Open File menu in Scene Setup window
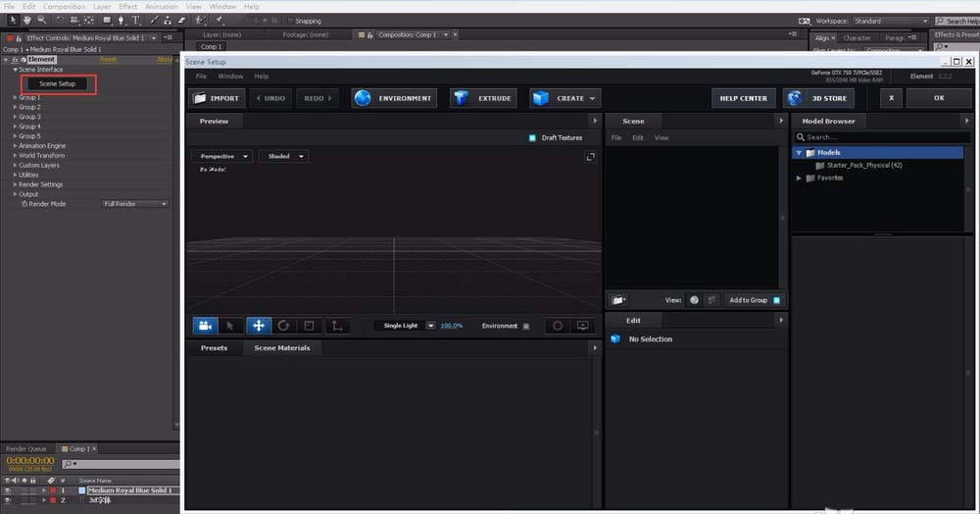The height and width of the screenshot is (514, 980). coord(201,77)
